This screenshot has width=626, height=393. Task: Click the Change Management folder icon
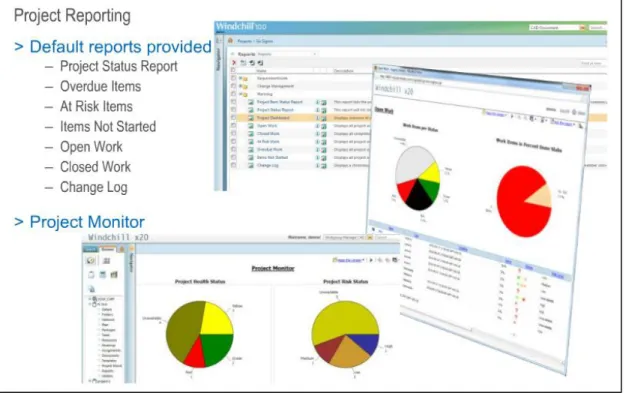[245, 86]
